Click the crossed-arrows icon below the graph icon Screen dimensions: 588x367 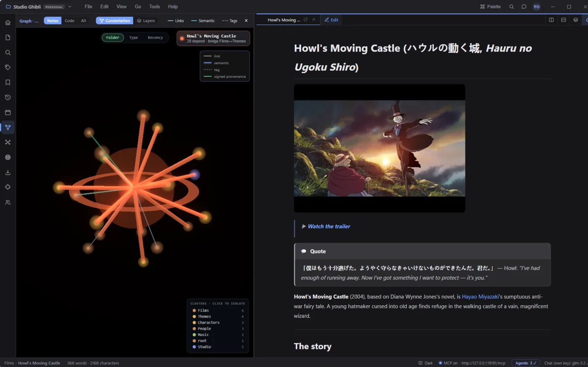pyautogui.click(x=8, y=142)
